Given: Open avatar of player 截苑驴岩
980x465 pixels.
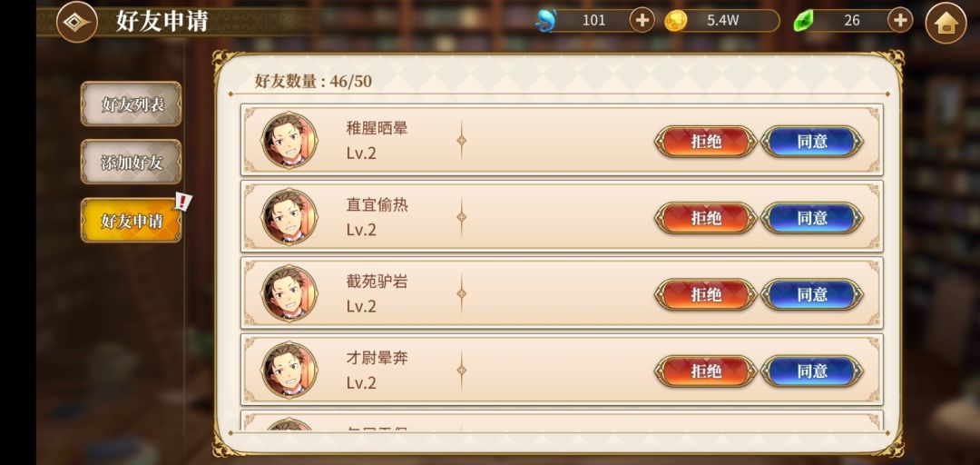Looking at the screenshot, I should coord(289,292).
